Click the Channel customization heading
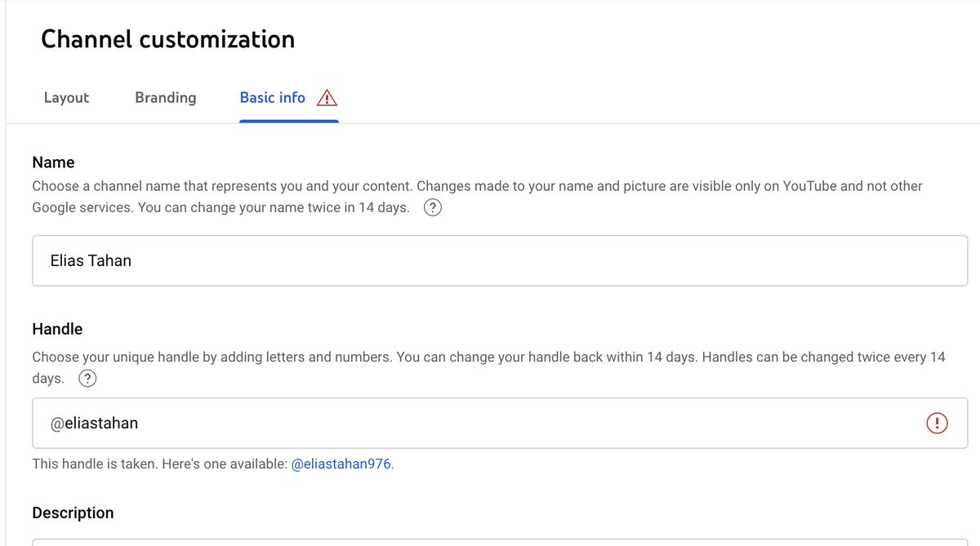The height and width of the screenshot is (546, 980). 167,39
